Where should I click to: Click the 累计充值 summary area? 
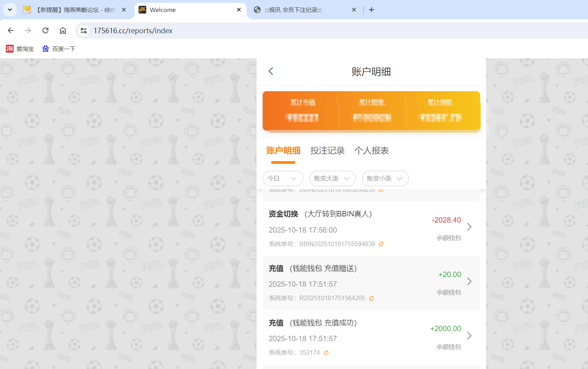303,111
